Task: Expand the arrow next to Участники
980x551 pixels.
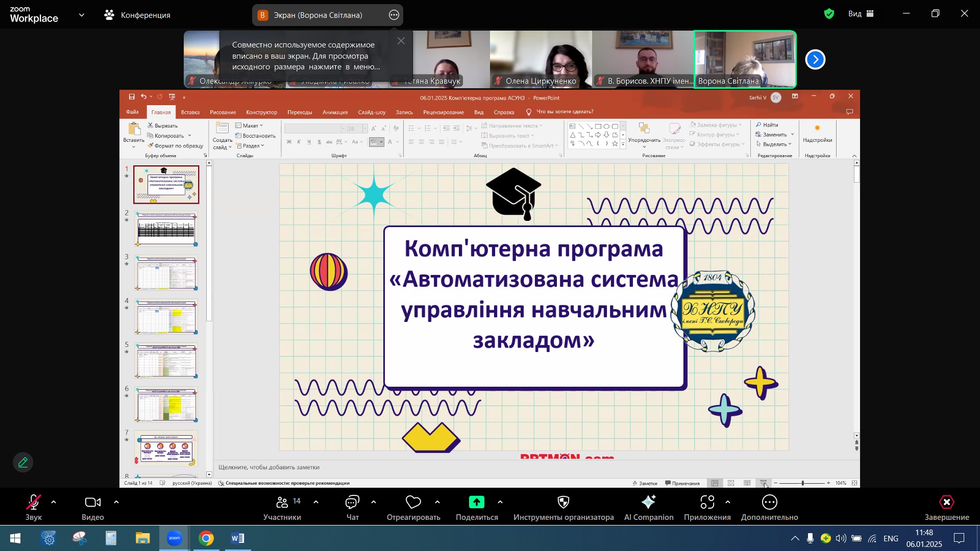Action: pos(316,503)
